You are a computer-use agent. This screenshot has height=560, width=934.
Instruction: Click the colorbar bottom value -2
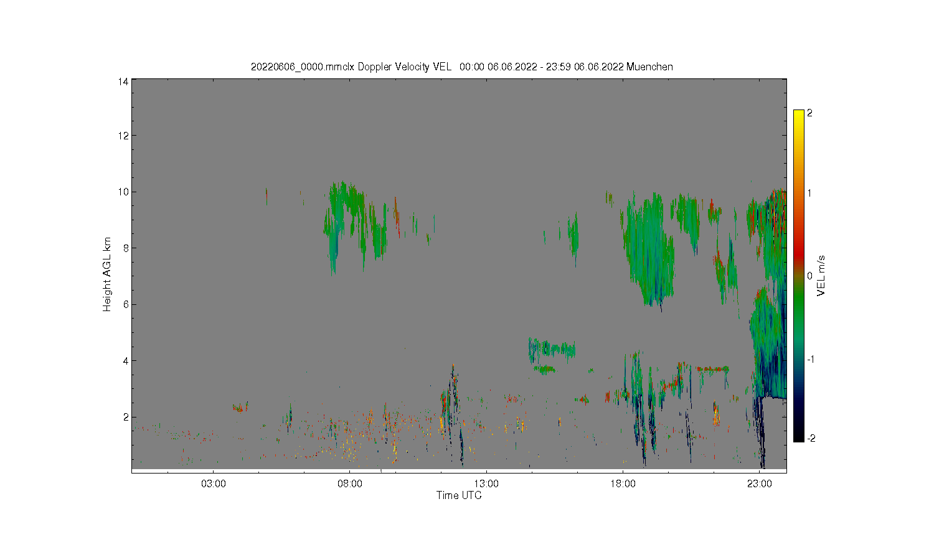coord(811,439)
